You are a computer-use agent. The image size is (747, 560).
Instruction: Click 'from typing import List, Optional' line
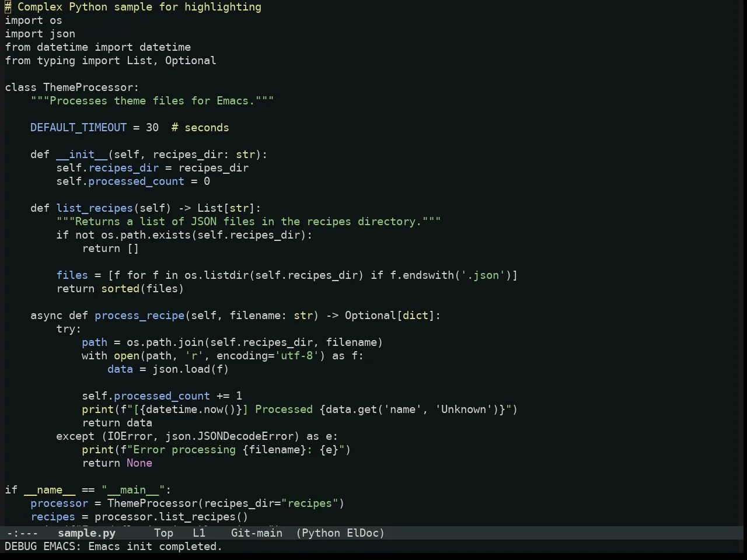110,61
